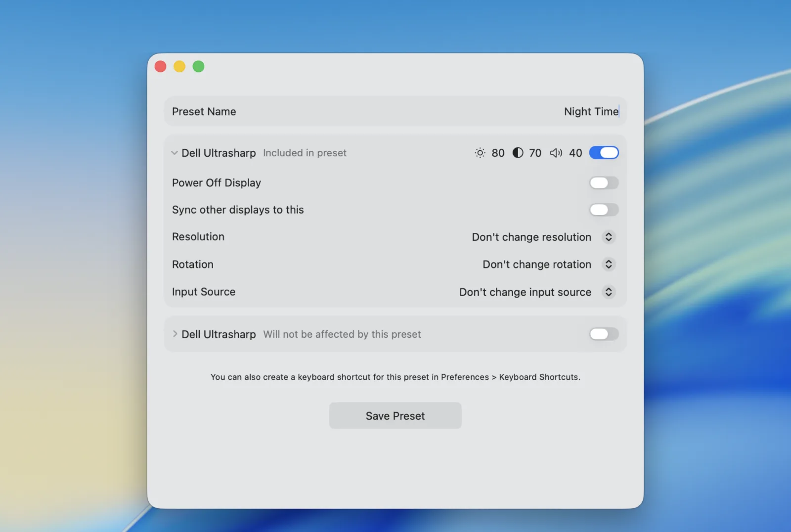Click the volume value 40
Viewport: 791px width, 532px height.
point(575,153)
